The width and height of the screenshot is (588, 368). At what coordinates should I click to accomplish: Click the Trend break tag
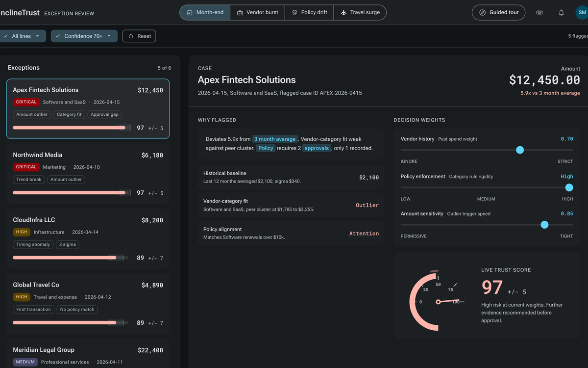pos(29,180)
